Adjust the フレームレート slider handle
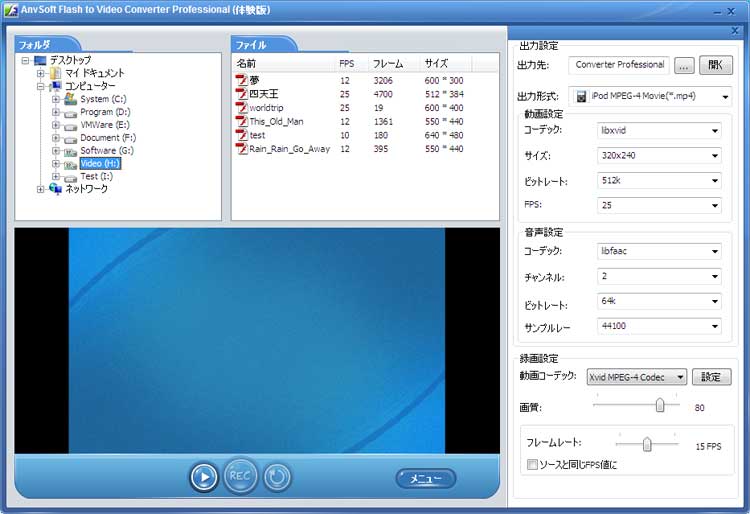The width and height of the screenshot is (750, 514). (x=647, y=444)
